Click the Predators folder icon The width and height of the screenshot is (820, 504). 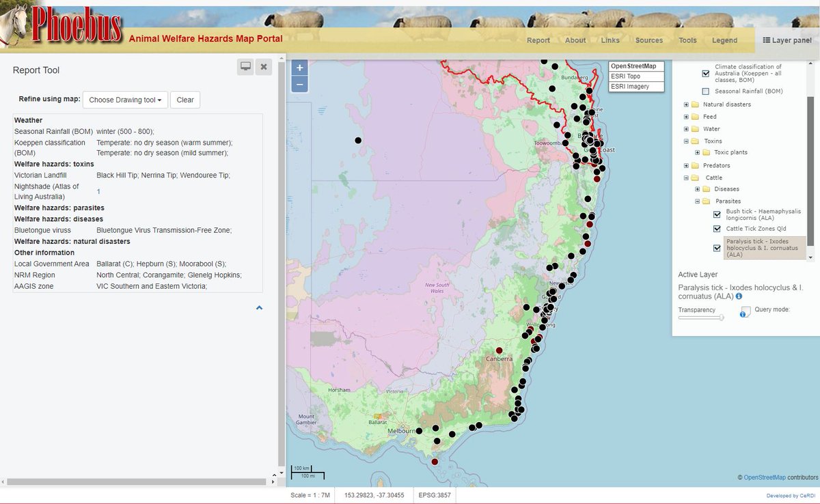[695, 166]
